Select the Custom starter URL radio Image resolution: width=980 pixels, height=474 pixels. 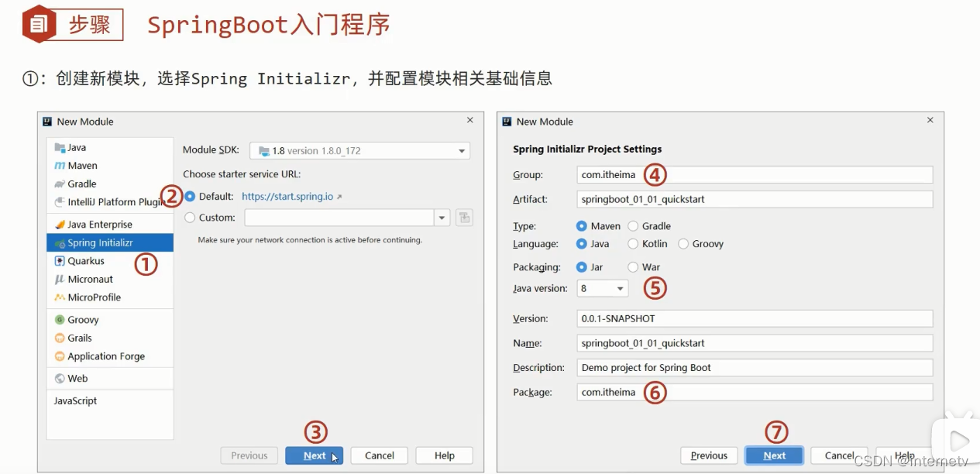[x=191, y=218]
